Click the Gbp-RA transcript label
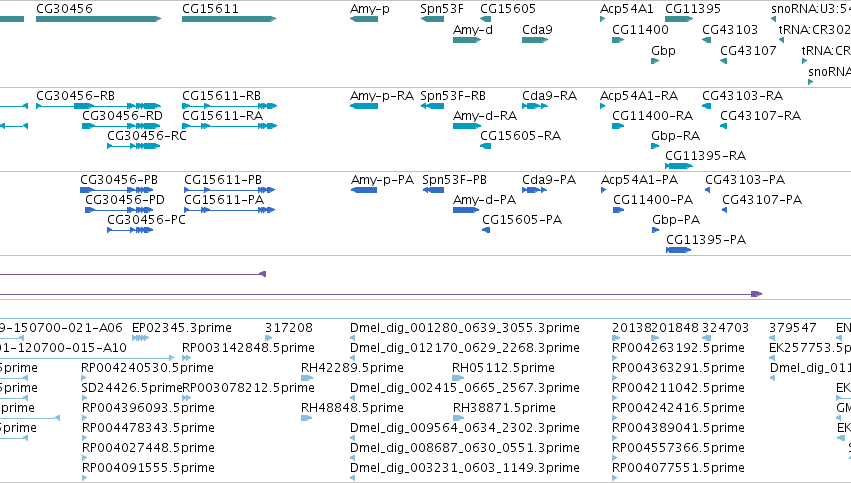Image resolution: width=851 pixels, height=483 pixels. (x=676, y=136)
